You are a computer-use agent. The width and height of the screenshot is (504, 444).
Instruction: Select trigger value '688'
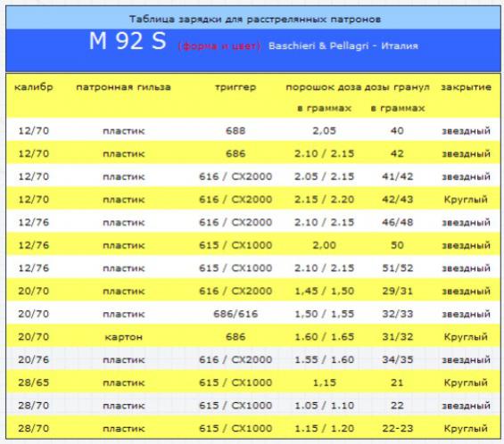(235, 131)
